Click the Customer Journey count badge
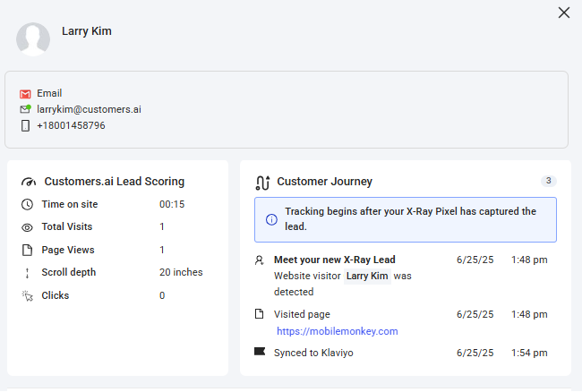Viewport: 582px width, 392px height. pos(548,181)
